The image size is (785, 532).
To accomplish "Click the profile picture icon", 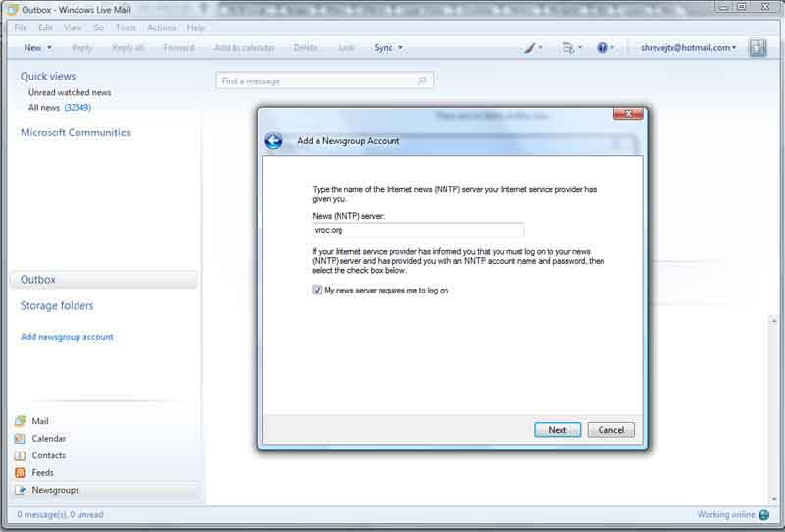I will click(758, 47).
